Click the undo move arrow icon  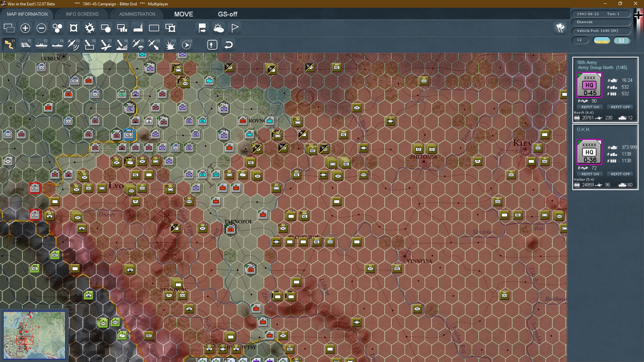click(x=228, y=45)
